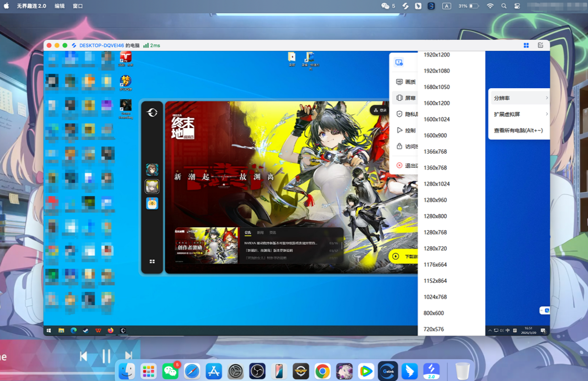This screenshot has width=588, height=381.
Task: Open Steam from the Windows taskbar
Action: point(86,330)
